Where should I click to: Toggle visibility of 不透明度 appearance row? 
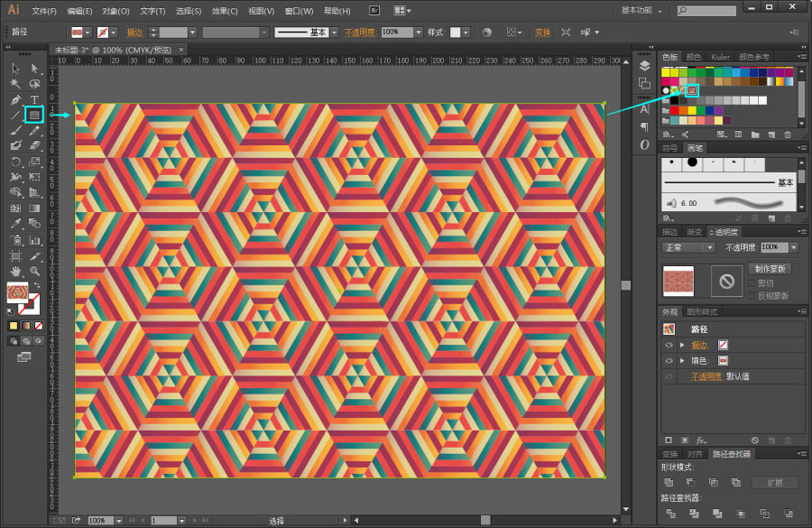[x=669, y=376]
